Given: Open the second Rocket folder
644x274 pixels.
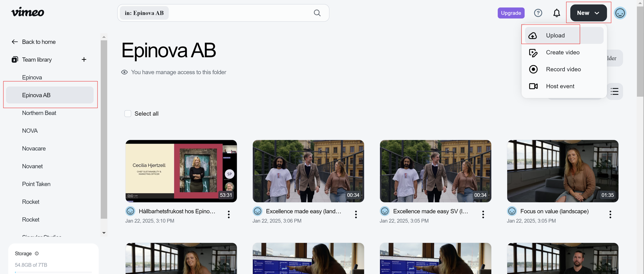Looking at the screenshot, I should point(31,220).
